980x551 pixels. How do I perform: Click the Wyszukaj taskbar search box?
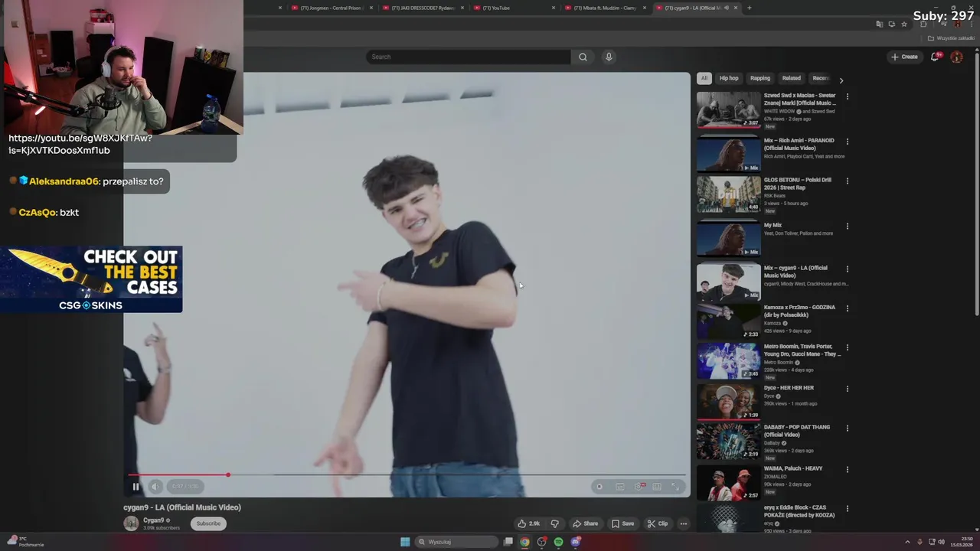457,542
